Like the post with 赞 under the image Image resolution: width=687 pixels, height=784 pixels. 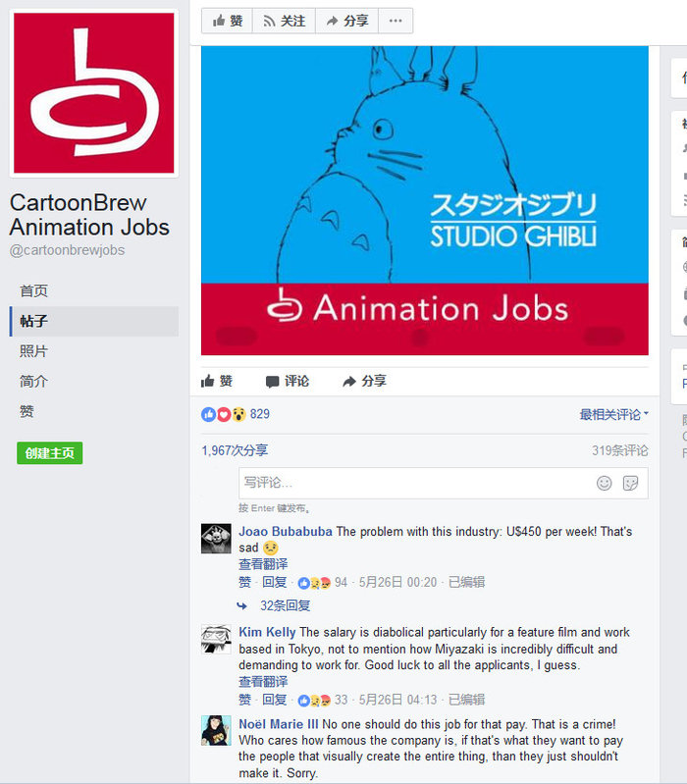[217, 381]
